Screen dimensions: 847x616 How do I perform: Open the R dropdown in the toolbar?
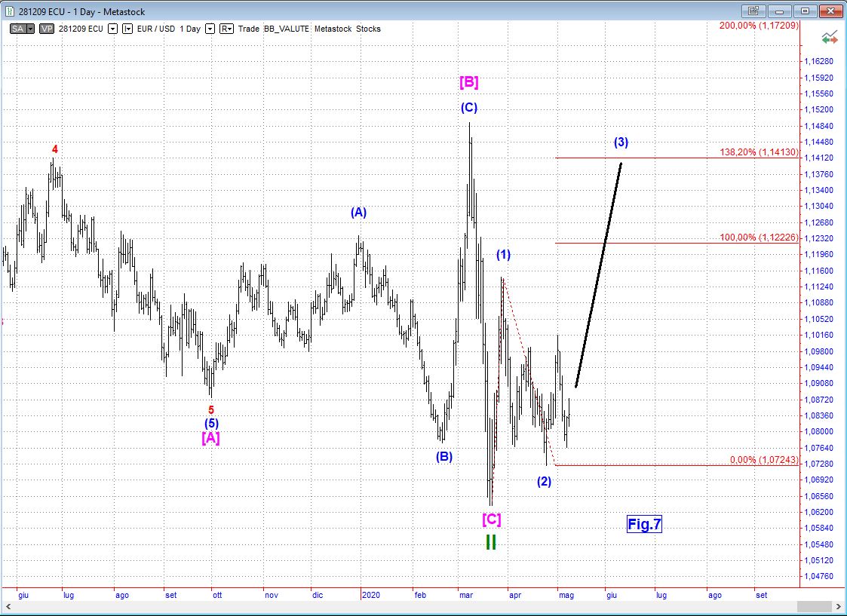pos(227,29)
